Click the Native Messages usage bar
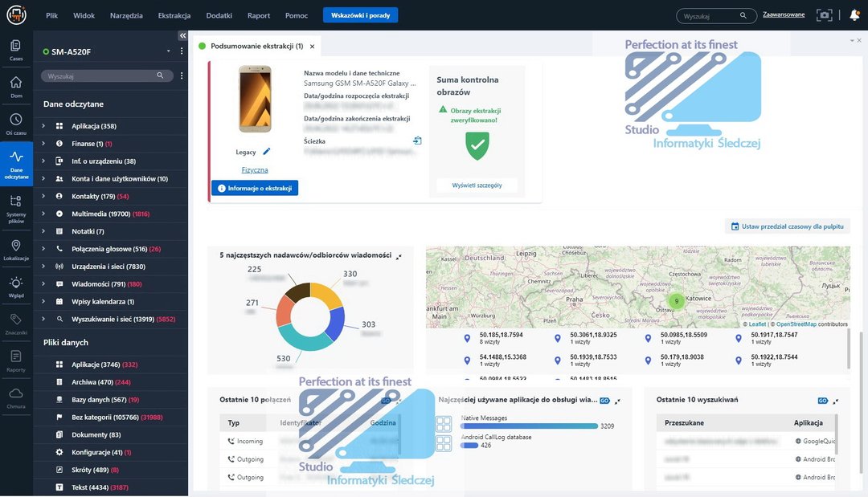The height and width of the screenshot is (497, 868). coord(529,426)
